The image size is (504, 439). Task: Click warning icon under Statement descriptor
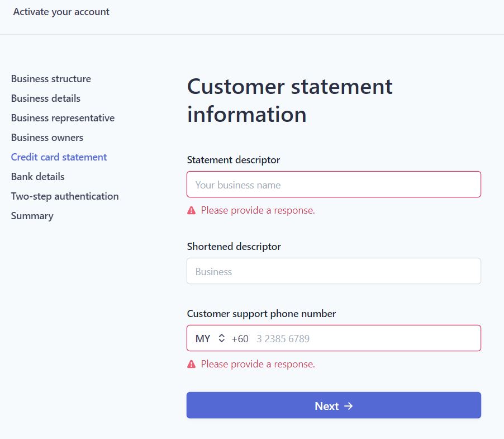pos(191,210)
